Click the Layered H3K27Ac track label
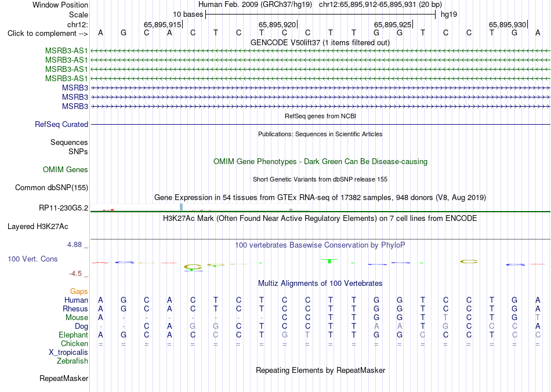The image size is (551, 392). [38, 227]
